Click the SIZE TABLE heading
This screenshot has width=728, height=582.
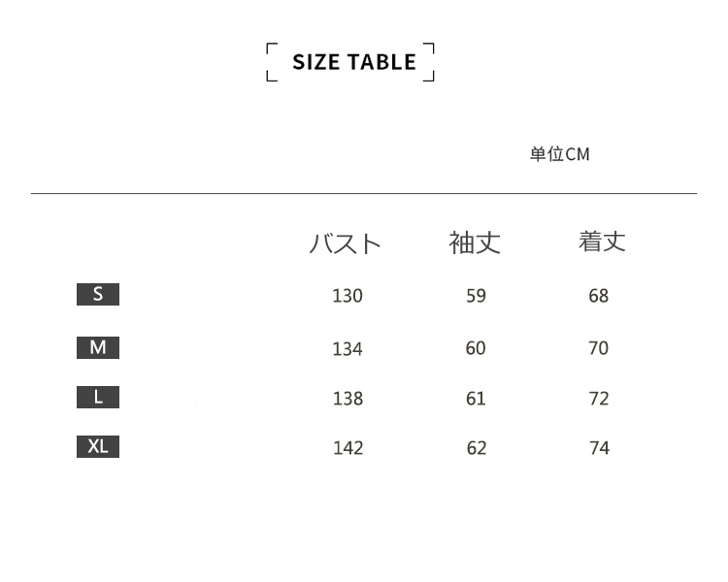click(353, 62)
